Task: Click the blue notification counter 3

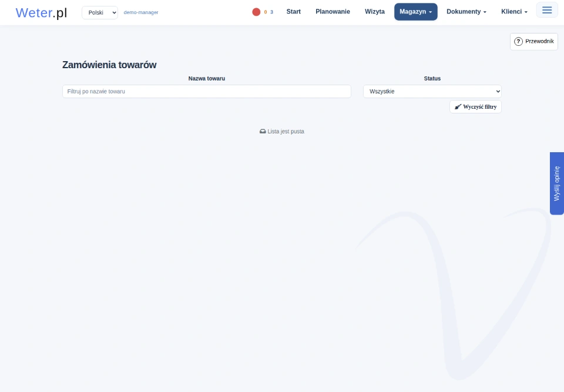Action: click(x=271, y=12)
